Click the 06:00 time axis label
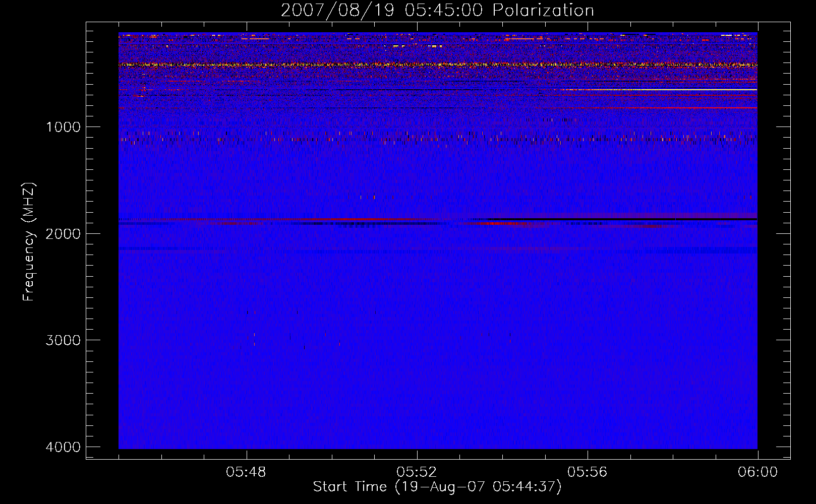 757,472
